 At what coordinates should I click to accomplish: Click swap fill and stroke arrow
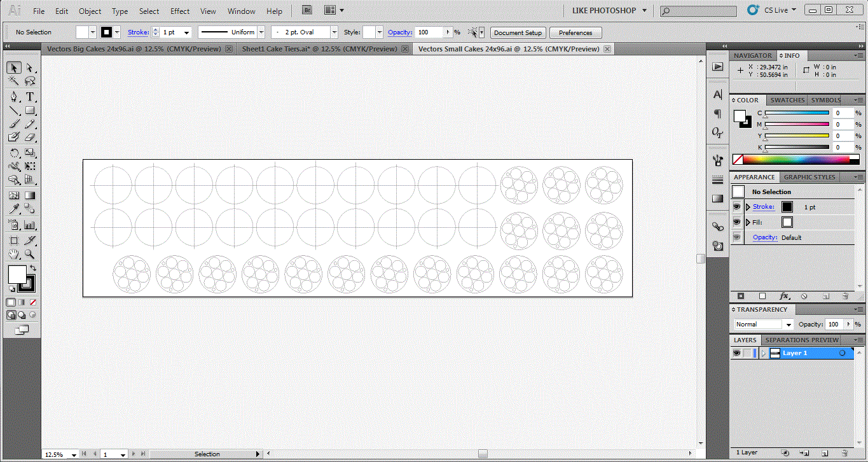(33, 268)
